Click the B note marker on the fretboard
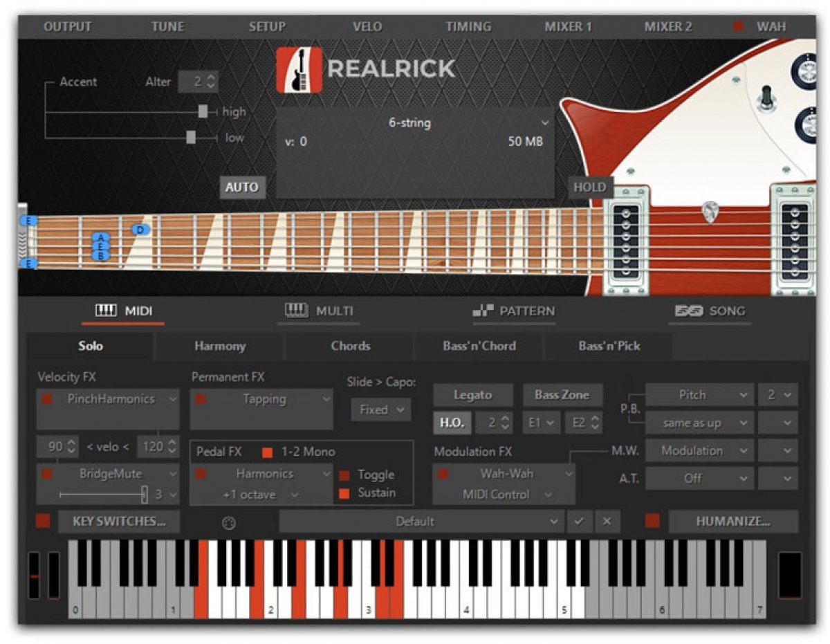Image resolution: width=830 pixels, height=644 pixels. (101, 256)
